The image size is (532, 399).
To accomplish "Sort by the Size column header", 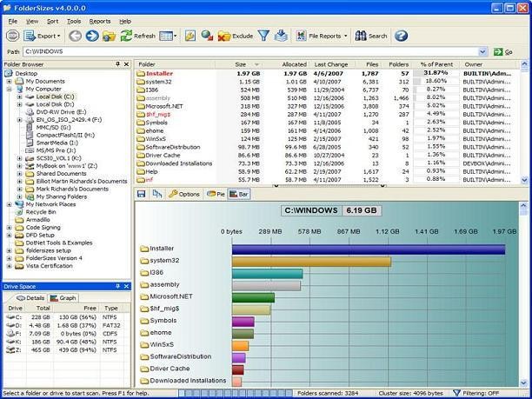I will click(240, 64).
